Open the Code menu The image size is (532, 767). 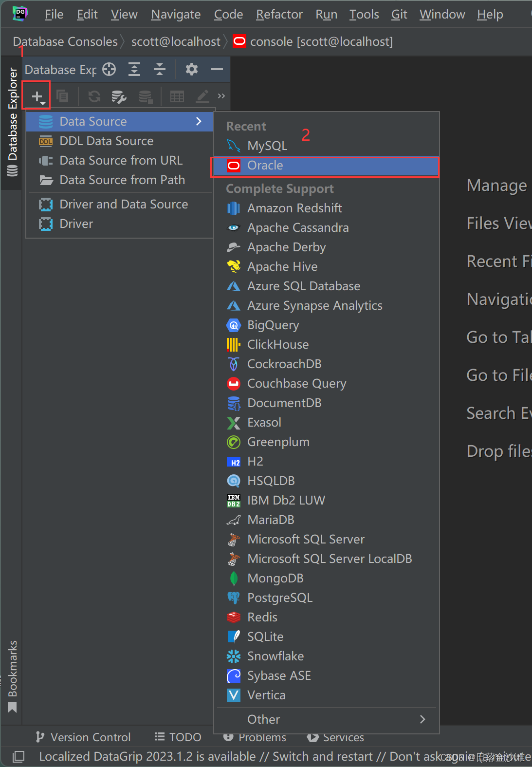tap(229, 15)
